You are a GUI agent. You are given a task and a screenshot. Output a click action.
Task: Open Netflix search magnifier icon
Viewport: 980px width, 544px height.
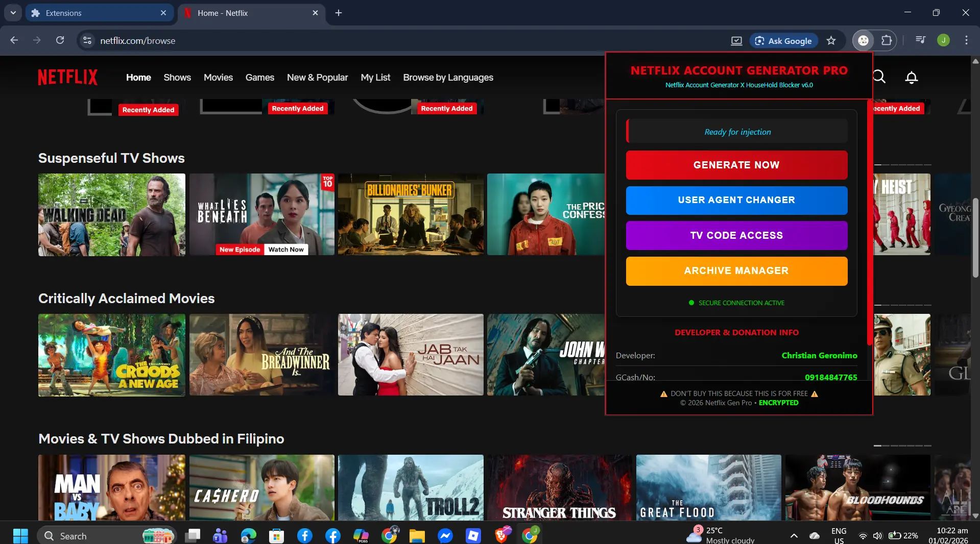(879, 77)
